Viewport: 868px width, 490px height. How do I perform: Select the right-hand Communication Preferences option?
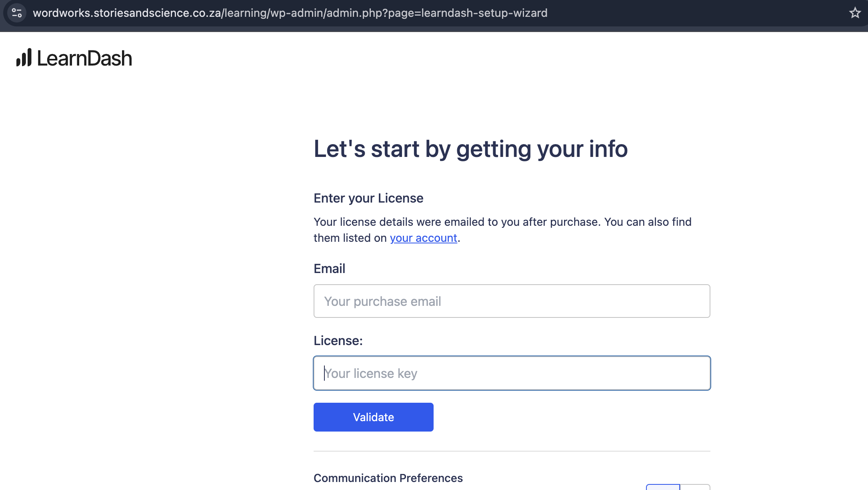(695, 487)
